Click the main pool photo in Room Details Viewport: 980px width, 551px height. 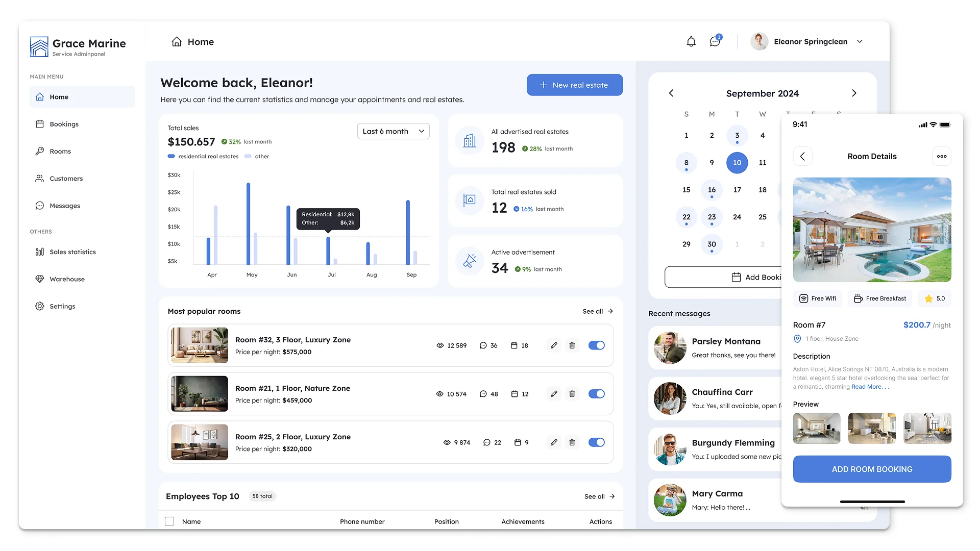[872, 230]
